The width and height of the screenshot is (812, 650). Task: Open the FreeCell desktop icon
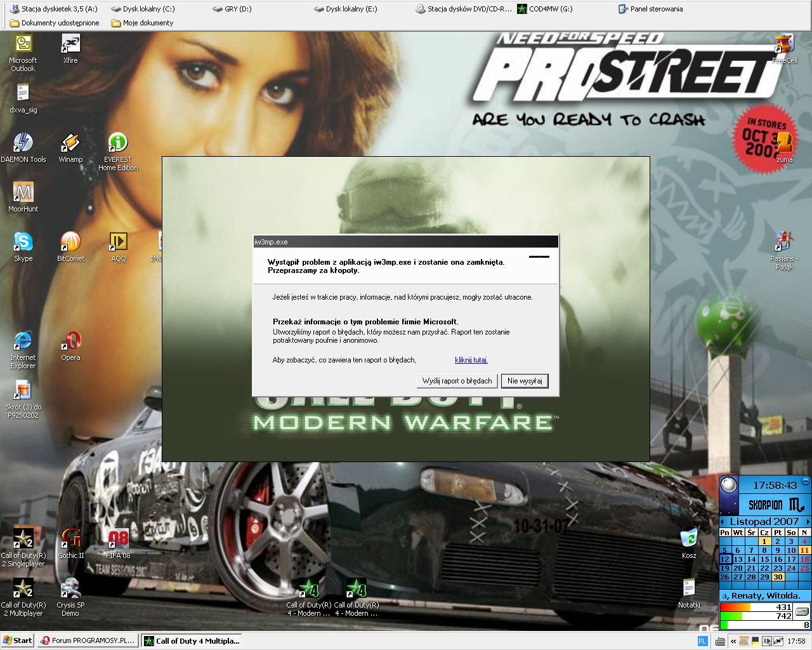tap(784, 49)
